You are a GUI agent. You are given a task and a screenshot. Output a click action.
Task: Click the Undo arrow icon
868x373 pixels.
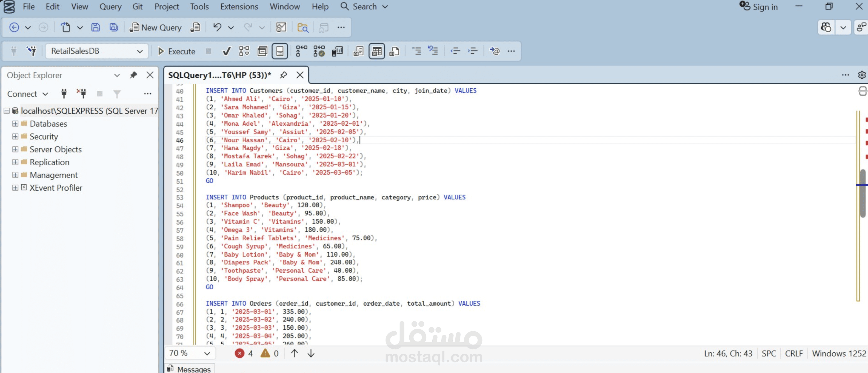pos(217,27)
